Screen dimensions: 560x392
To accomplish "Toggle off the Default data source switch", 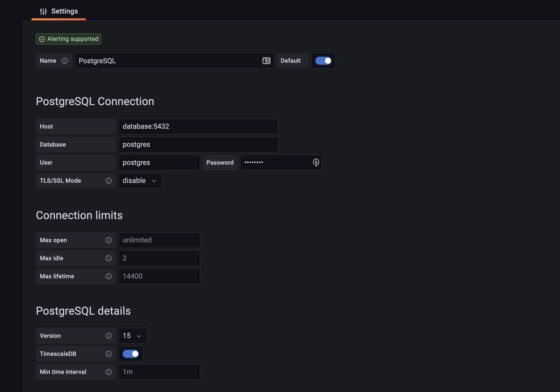I will click(x=323, y=61).
